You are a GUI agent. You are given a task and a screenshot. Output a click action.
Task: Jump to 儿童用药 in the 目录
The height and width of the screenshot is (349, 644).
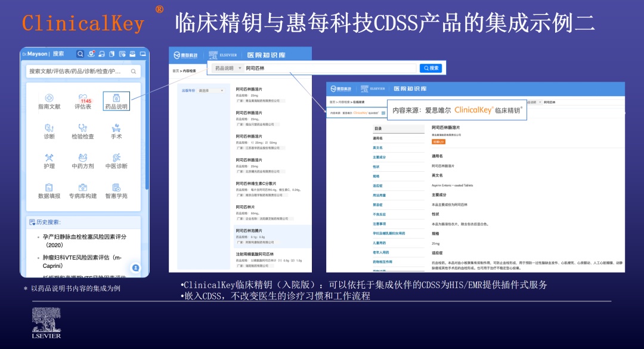coord(379,243)
